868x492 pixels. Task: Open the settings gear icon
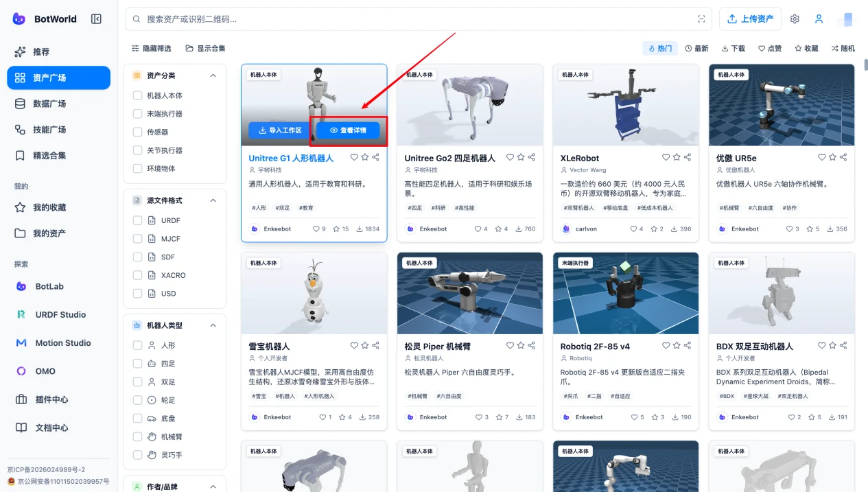(x=795, y=19)
